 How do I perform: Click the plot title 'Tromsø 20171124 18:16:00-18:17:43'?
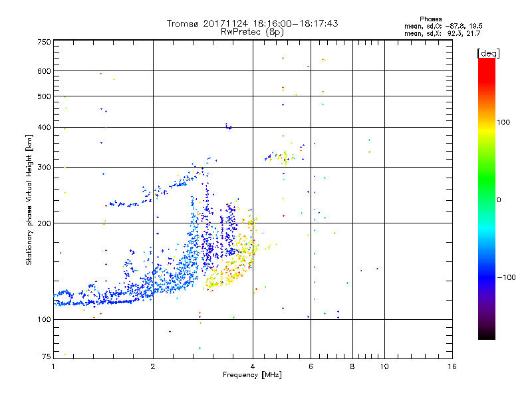[252, 23]
